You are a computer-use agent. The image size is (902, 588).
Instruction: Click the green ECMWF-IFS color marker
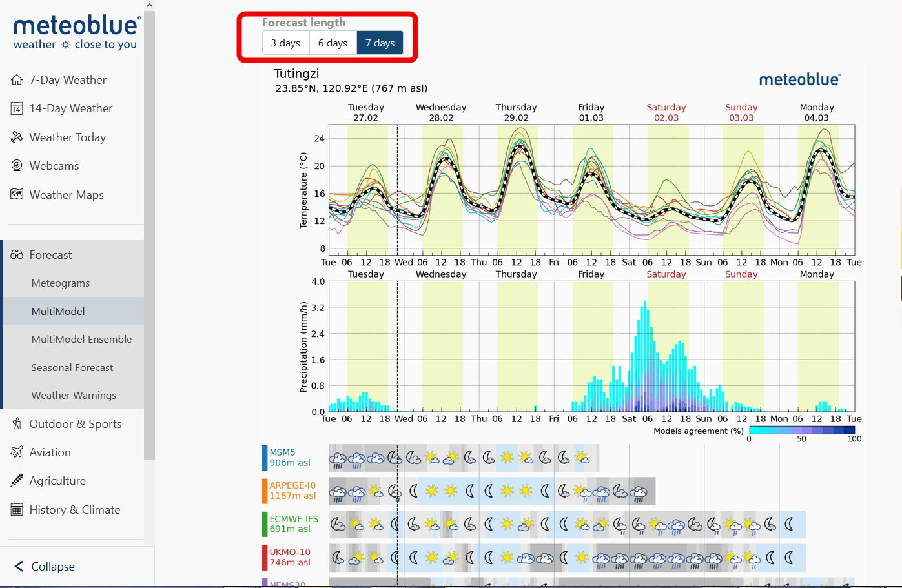click(x=265, y=524)
